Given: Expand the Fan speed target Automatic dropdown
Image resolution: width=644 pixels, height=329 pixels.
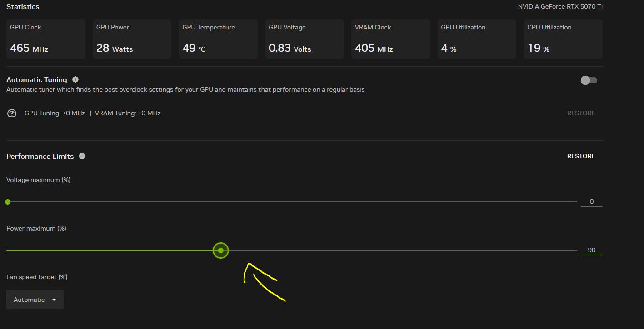Looking at the screenshot, I should (35, 300).
